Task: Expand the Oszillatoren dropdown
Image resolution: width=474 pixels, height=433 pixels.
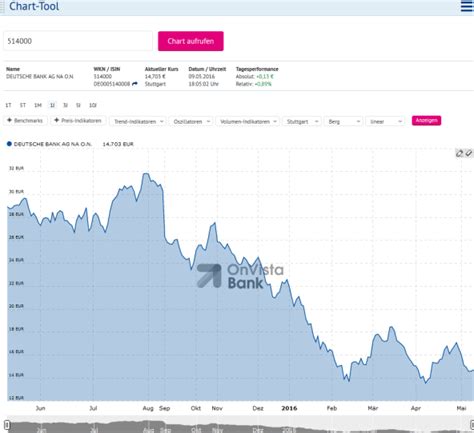Action: (x=191, y=121)
